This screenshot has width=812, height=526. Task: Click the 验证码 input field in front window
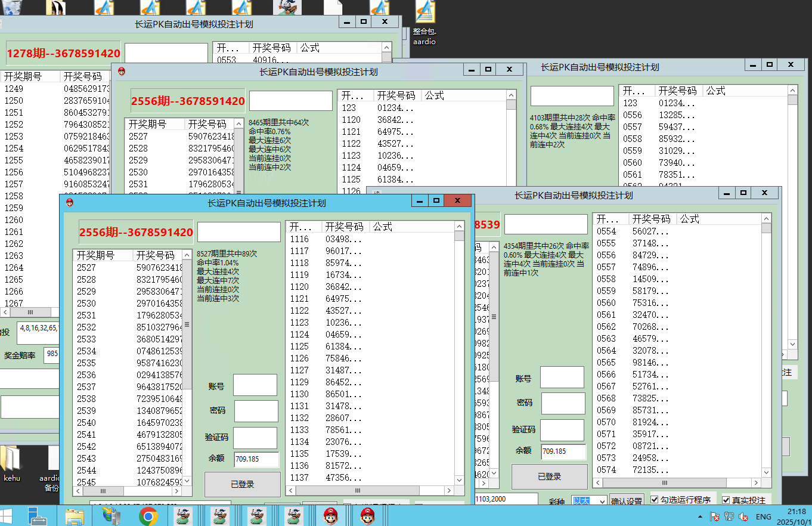(x=255, y=438)
